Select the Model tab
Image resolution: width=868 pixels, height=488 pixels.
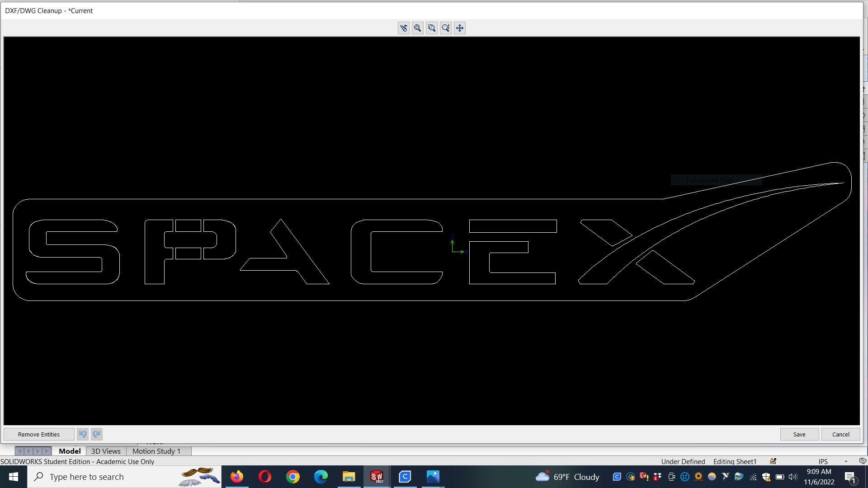tap(70, 451)
